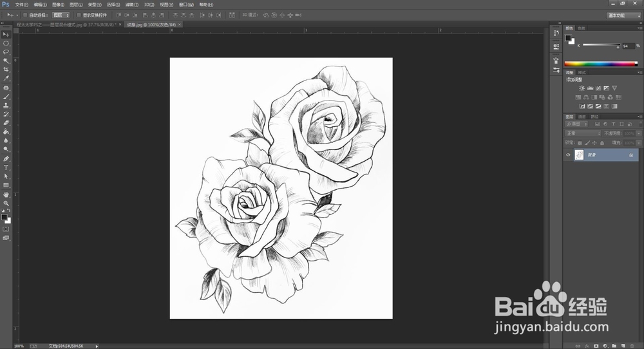Click the K slider in Color panel
644x349 pixels.
click(601, 44)
